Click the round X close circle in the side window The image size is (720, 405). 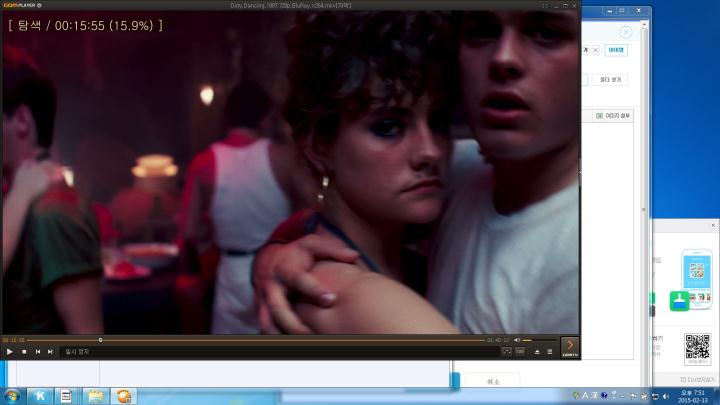click(x=625, y=32)
